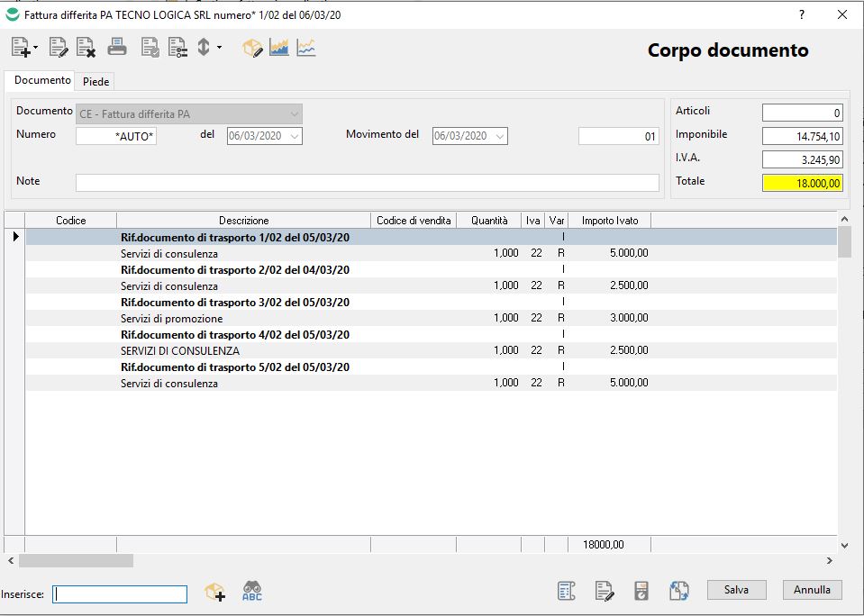This screenshot has height=616, width=864.
Task: Click the yellow Totale field
Action: pyautogui.click(x=802, y=183)
